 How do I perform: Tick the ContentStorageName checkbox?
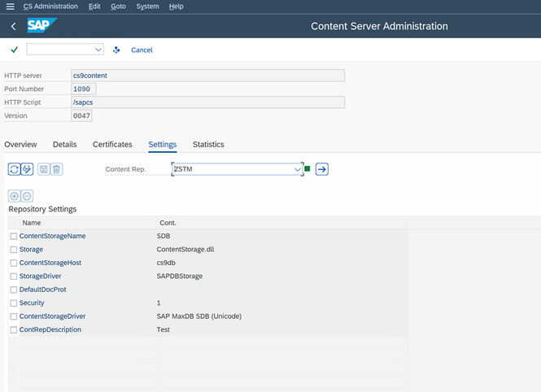pos(13,236)
